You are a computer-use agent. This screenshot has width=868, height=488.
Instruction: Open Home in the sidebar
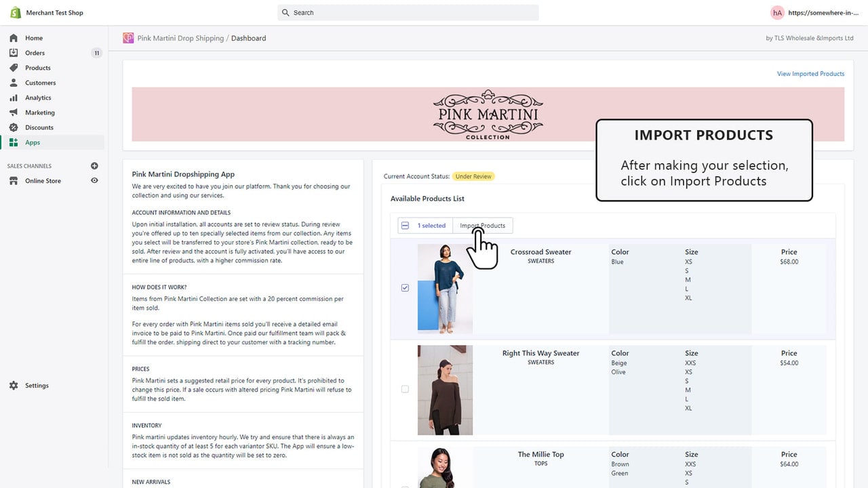click(x=34, y=38)
